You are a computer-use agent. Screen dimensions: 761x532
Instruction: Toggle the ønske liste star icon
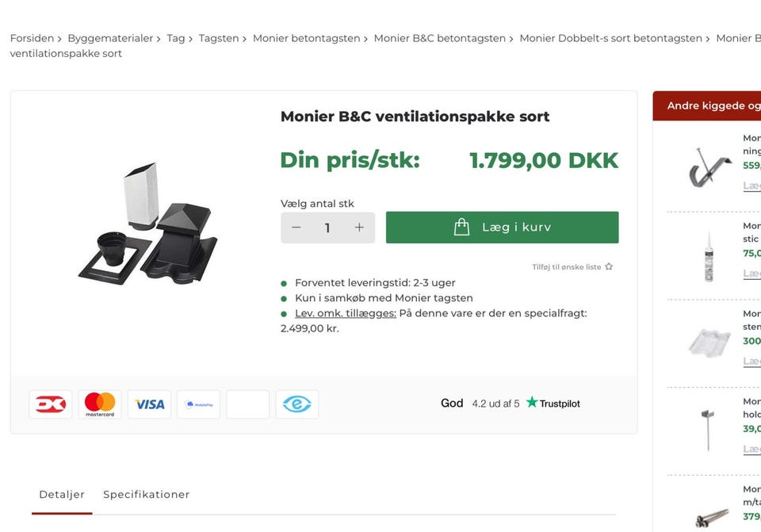[608, 266]
